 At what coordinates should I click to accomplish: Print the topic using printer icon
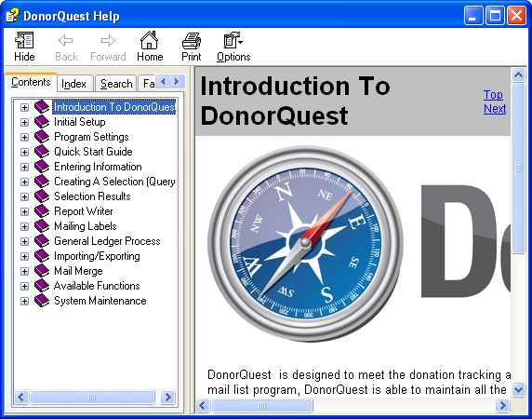pyautogui.click(x=192, y=41)
